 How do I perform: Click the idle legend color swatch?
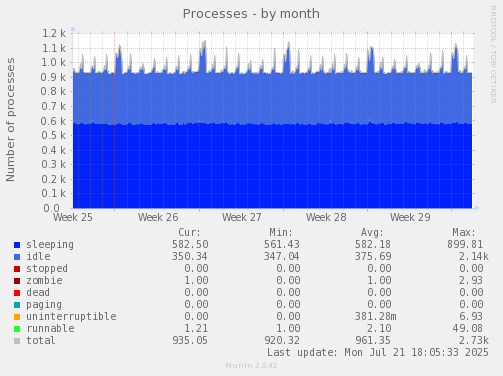click(17, 257)
